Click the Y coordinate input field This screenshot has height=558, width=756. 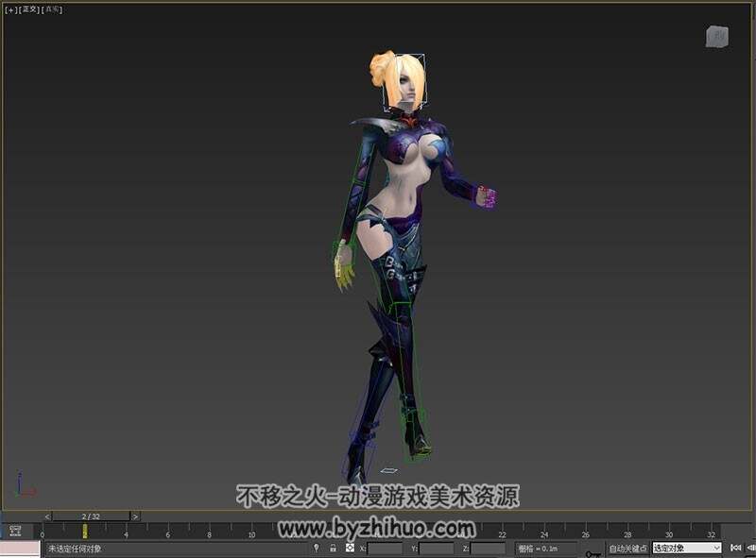point(437,549)
